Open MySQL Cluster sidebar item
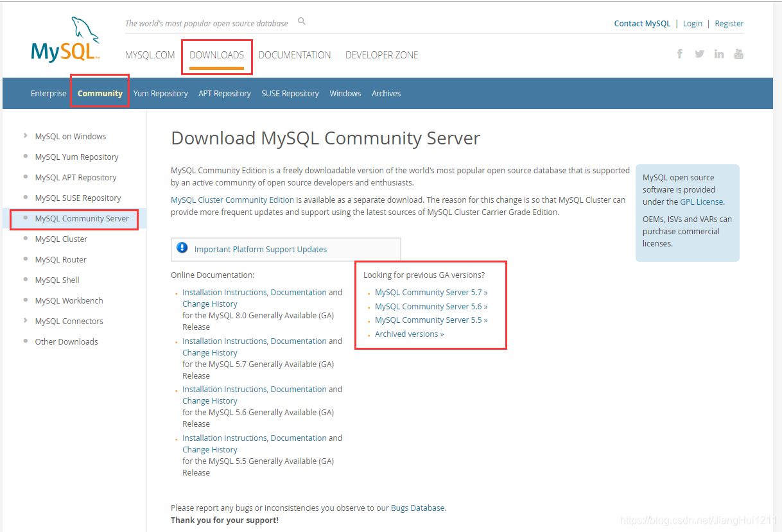Viewport: 782px width, 532px height. (61, 239)
